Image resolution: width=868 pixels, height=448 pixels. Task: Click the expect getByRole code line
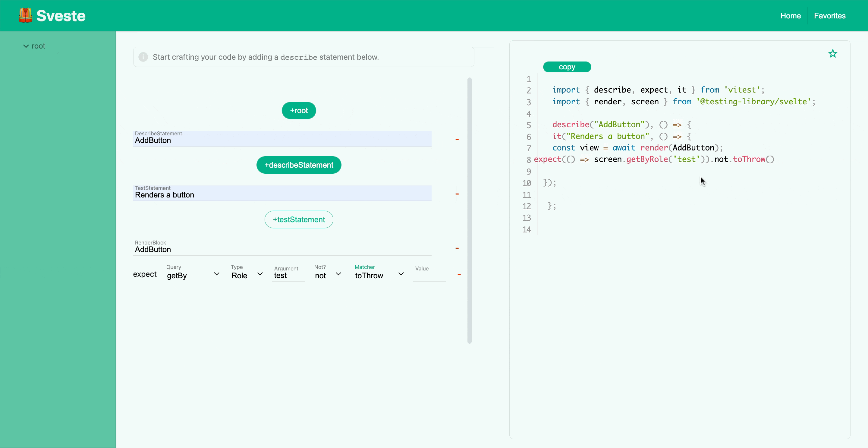point(654,159)
